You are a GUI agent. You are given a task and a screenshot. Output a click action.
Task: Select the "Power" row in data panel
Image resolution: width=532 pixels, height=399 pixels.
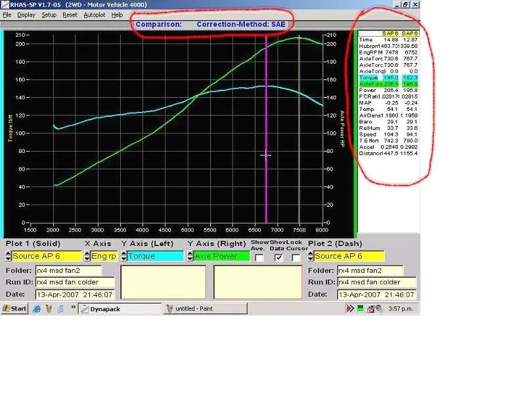pyautogui.click(x=388, y=90)
